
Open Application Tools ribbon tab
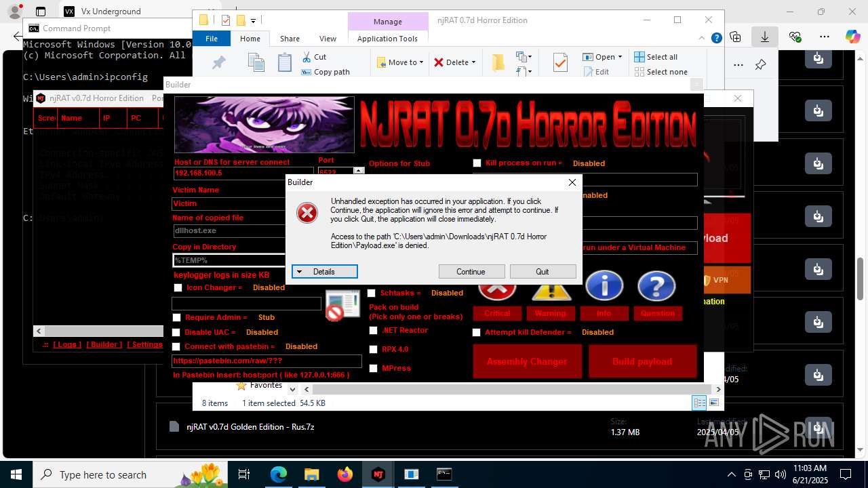(387, 39)
